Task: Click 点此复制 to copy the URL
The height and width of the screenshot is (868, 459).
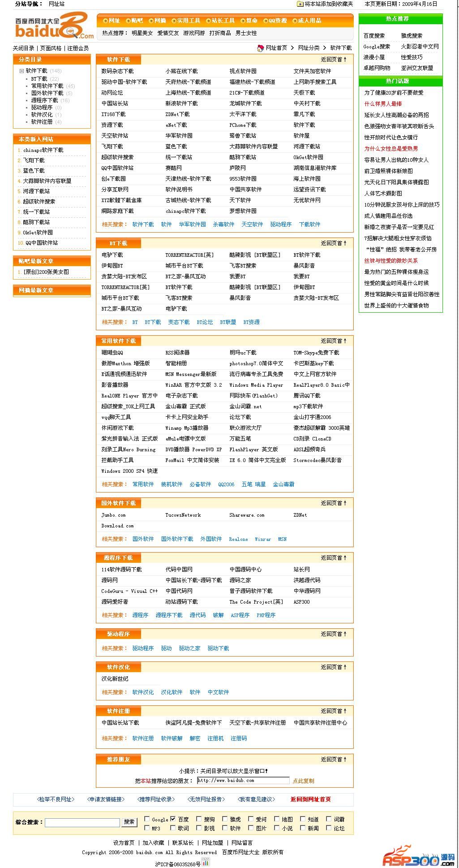Action: tap(303, 781)
